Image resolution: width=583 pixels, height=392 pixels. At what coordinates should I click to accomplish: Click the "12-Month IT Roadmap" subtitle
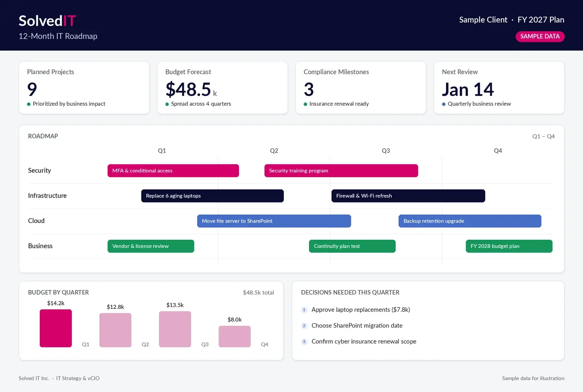point(58,36)
